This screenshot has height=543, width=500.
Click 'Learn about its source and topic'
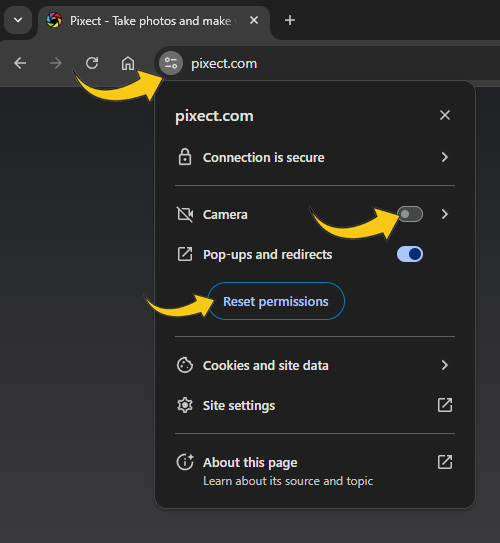click(288, 481)
